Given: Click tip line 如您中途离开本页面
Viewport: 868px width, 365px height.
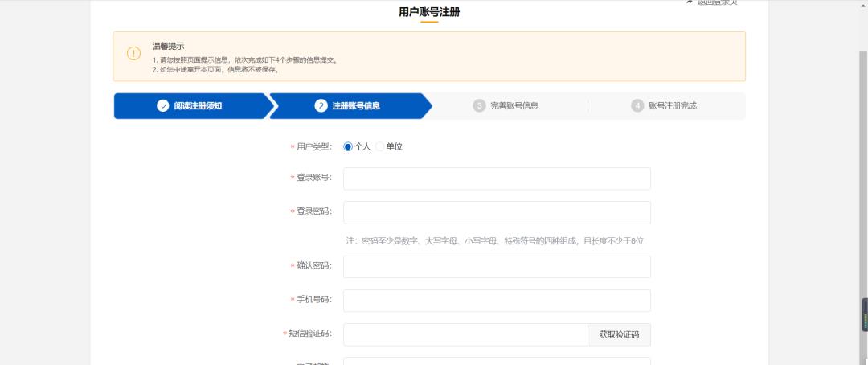Looking at the screenshot, I should pos(216,70).
